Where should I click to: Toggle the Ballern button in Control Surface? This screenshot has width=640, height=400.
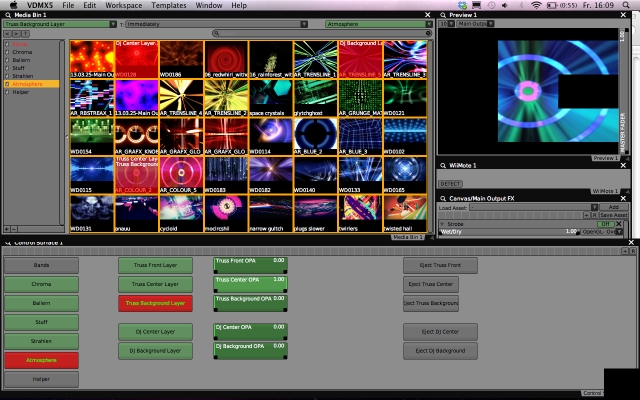coord(41,303)
